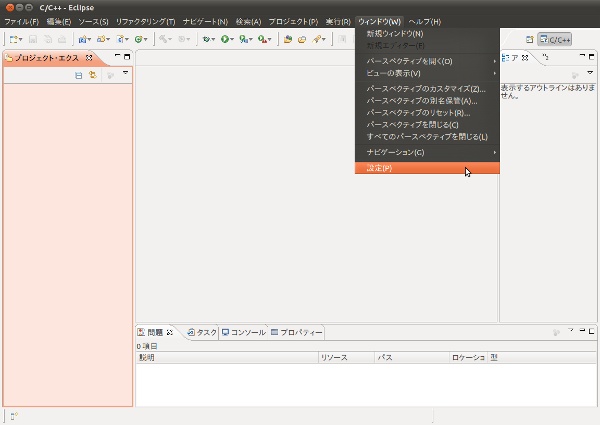Choose パースペクティブのカスタマイズ(Z)...

click(427, 89)
